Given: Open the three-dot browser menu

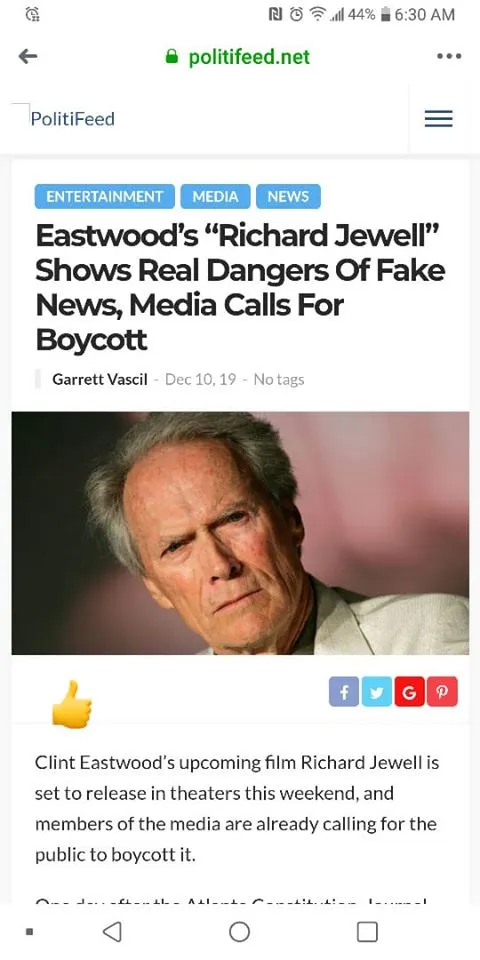Looking at the screenshot, I should pos(449,56).
